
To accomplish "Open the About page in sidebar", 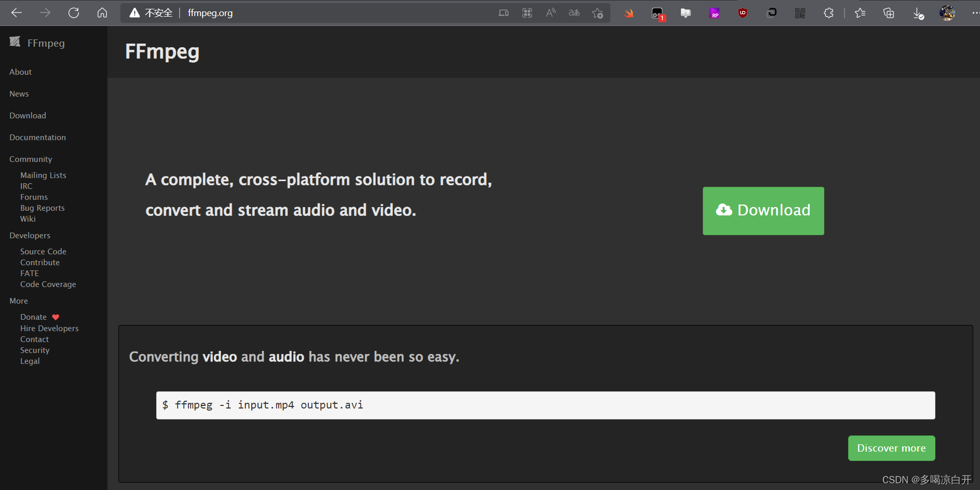I will (x=21, y=72).
